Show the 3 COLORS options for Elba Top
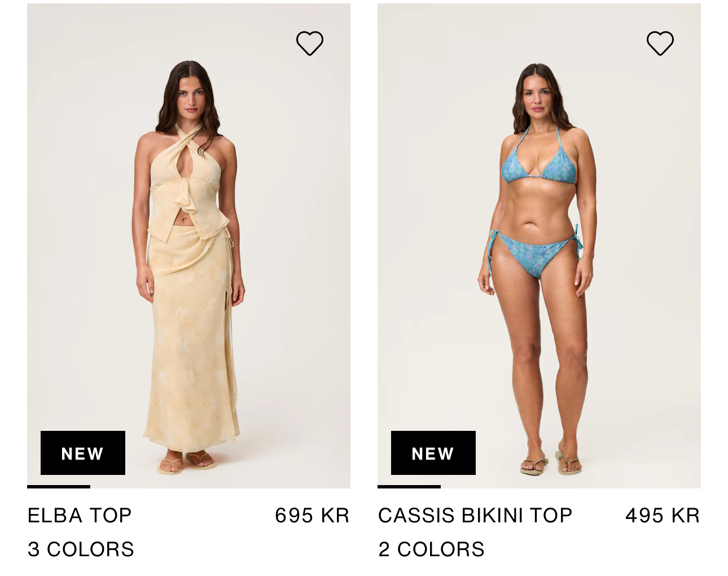Image resolution: width=728 pixels, height=576 pixels. (x=81, y=549)
